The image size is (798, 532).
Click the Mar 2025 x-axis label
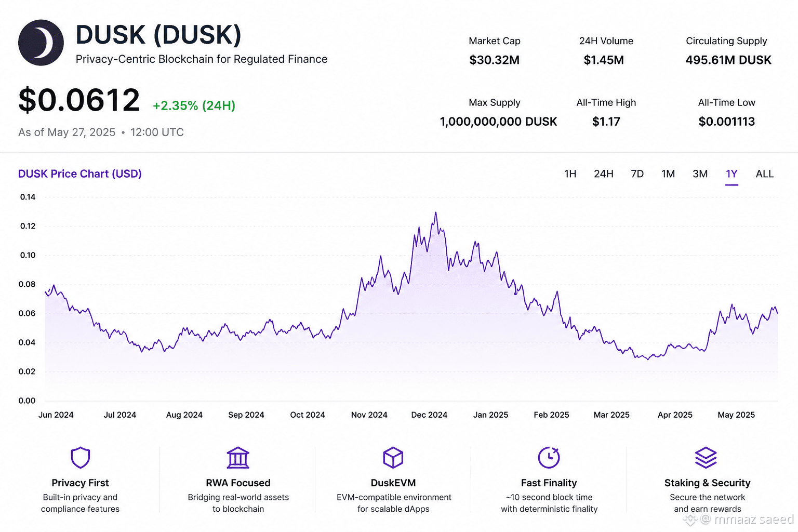[611, 415]
